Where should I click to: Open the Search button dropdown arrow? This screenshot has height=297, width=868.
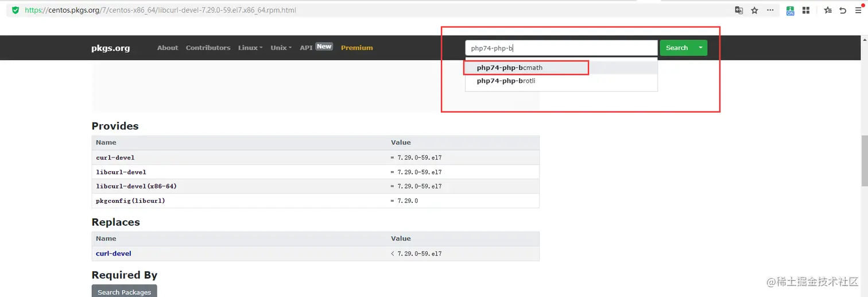point(700,48)
